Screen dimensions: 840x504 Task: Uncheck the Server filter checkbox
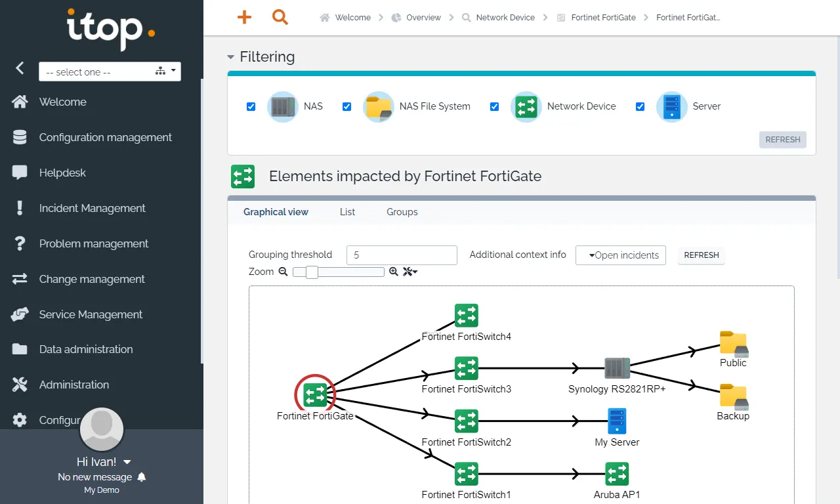pyautogui.click(x=640, y=106)
